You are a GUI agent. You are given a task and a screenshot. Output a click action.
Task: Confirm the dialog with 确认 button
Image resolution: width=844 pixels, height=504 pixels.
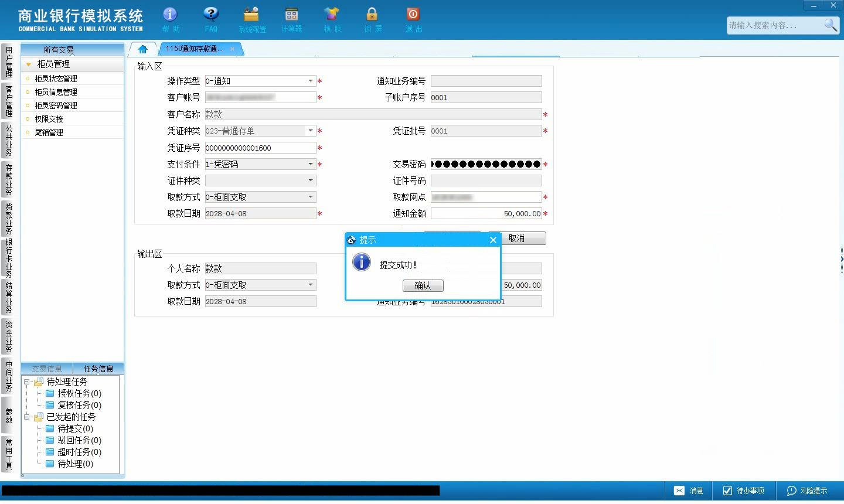[x=423, y=285]
